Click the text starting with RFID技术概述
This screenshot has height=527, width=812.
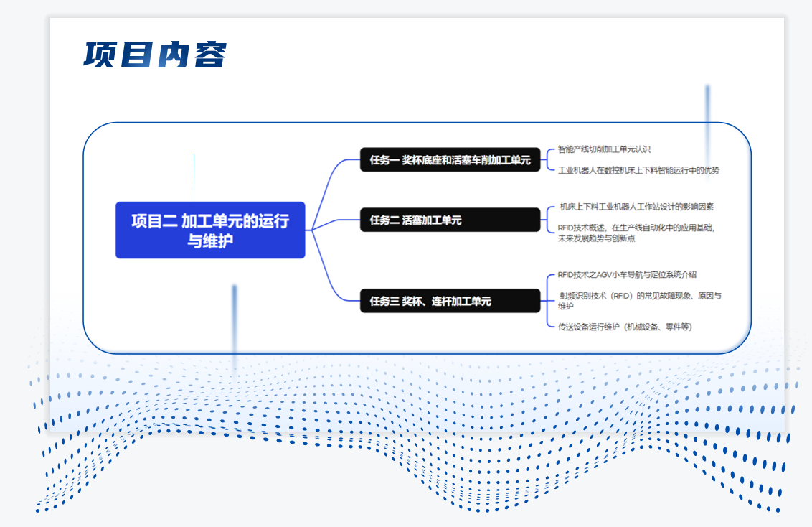(x=636, y=233)
